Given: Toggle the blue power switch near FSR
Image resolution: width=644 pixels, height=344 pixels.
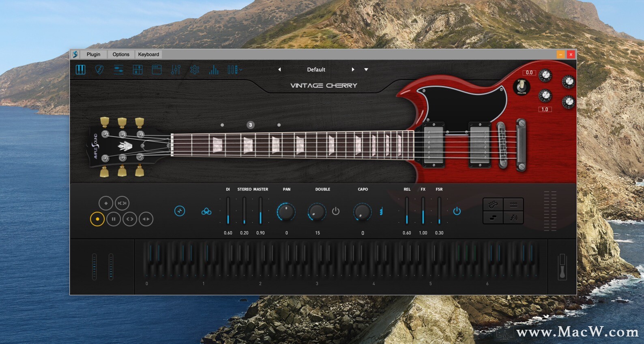Looking at the screenshot, I should [x=457, y=211].
